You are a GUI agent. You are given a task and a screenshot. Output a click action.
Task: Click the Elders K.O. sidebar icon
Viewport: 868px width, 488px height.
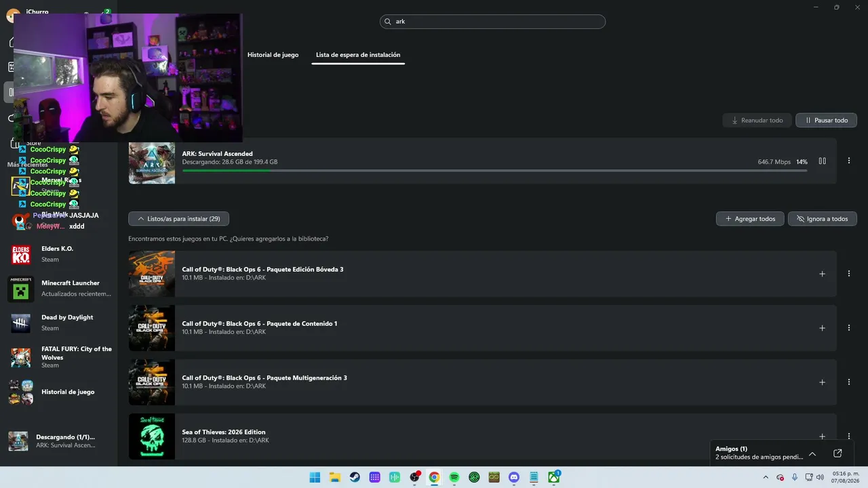click(20, 254)
